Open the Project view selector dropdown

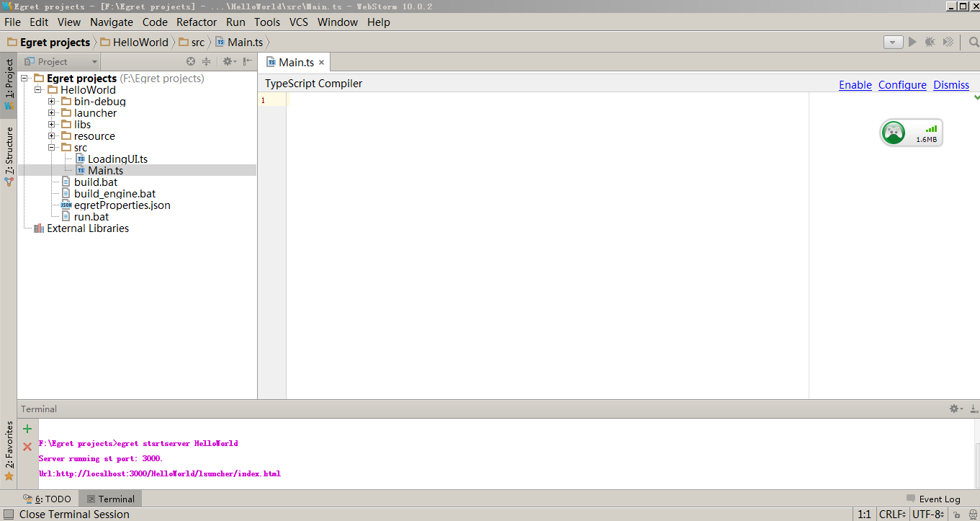[x=60, y=62]
